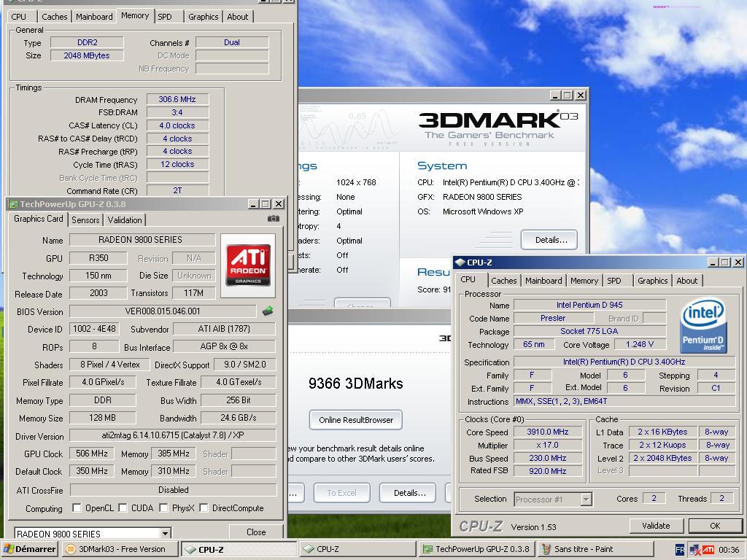Click the 9366 3DMarks score text
The width and height of the screenshot is (747, 560).
tap(355, 384)
